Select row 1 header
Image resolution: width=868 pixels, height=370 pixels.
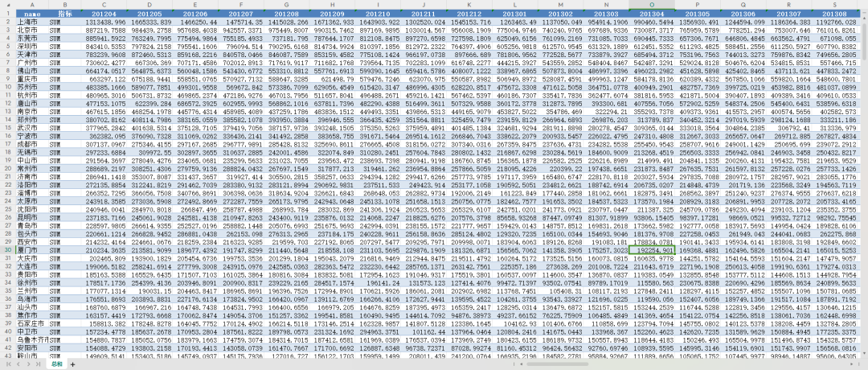(8, 13)
